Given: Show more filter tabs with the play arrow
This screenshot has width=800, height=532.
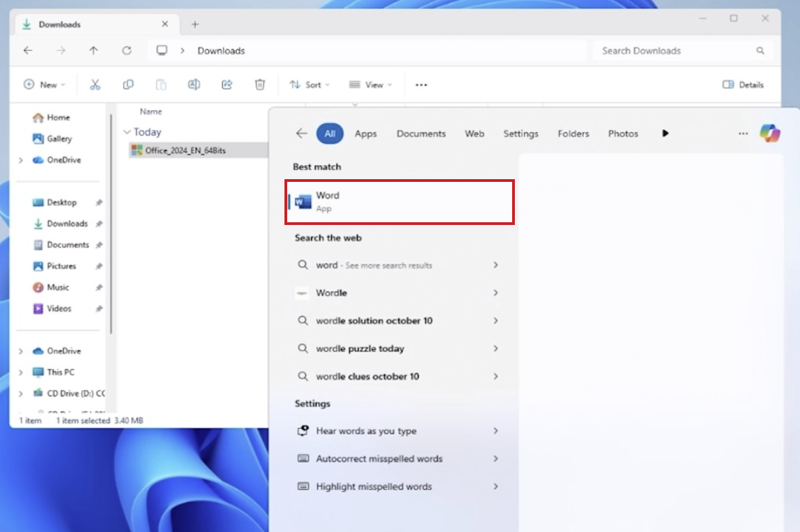Looking at the screenshot, I should (x=665, y=133).
